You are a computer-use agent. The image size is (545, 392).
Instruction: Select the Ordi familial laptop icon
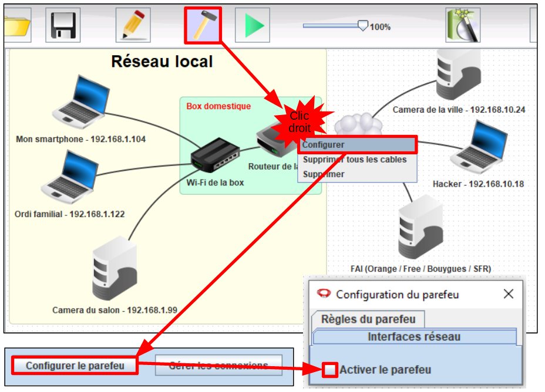pyautogui.click(x=69, y=177)
